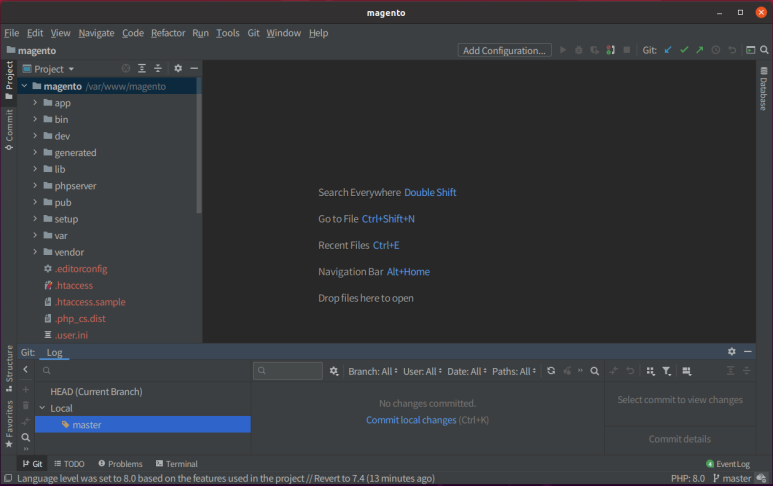
Task: Click the Group By icon in changes pane
Action: click(651, 371)
